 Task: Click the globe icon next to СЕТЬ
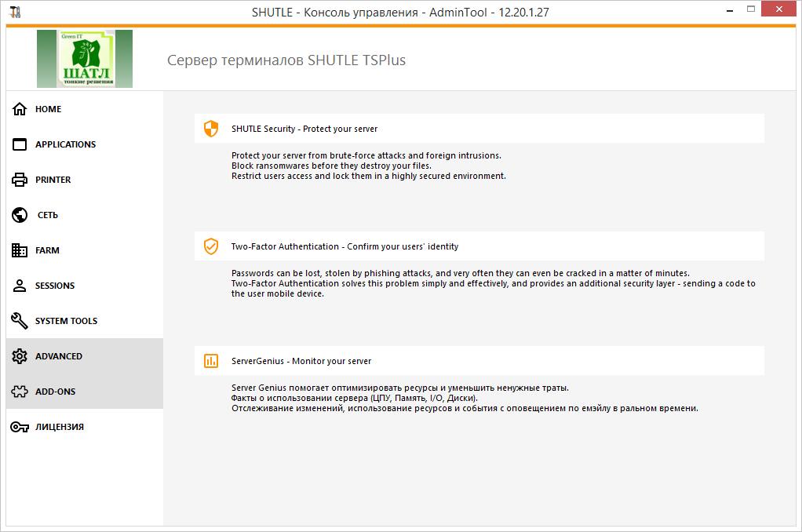point(20,215)
